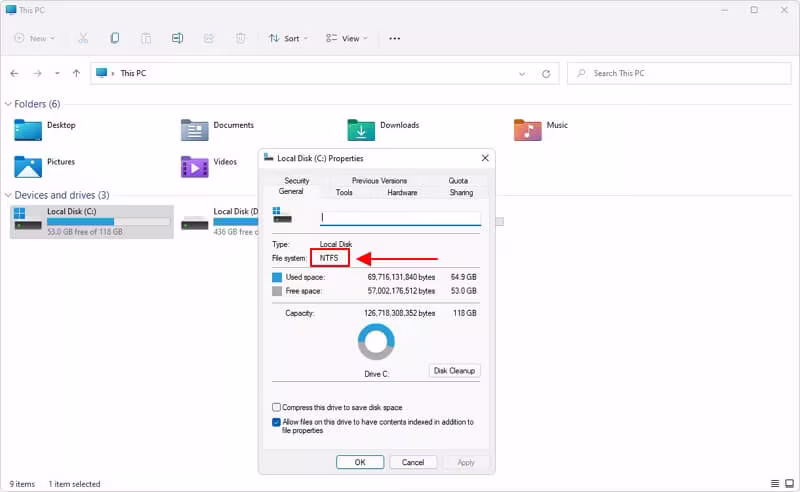Image resolution: width=800 pixels, height=492 pixels.
Task: Open the Documents folder icon
Action: point(194,130)
